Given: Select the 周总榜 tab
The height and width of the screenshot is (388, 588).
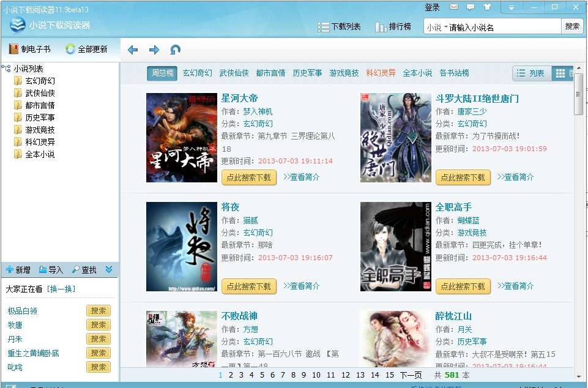Looking at the screenshot, I should (162, 73).
